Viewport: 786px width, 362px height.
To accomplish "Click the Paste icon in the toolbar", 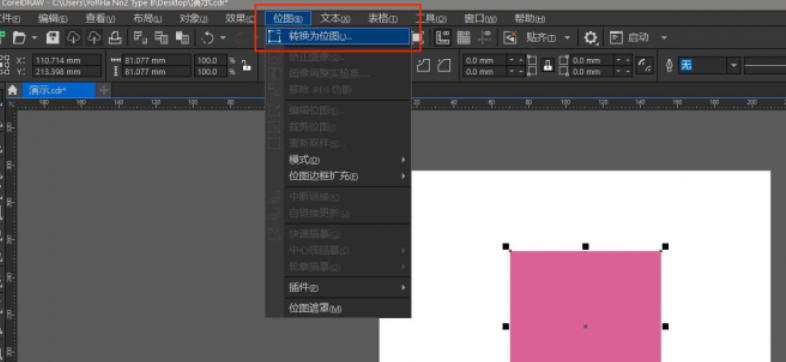I will click(x=182, y=38).
